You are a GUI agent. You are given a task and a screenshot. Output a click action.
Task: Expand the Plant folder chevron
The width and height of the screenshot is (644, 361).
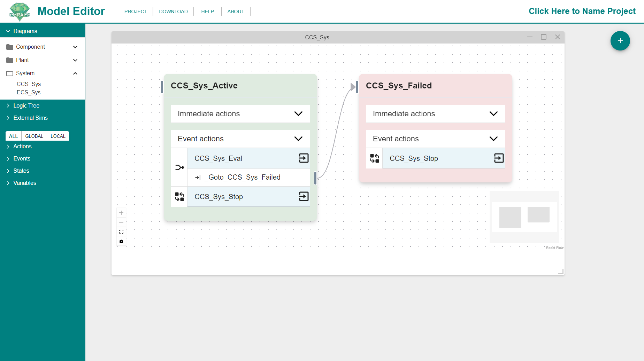(x=75, y=60)
